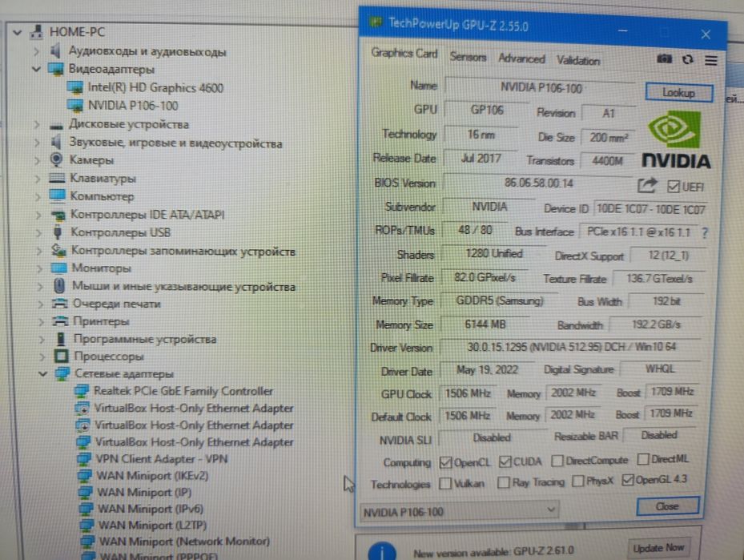Image resolution: width=744 pixels, height=560 pixels.
Task: Click the NVIDIA logo image
Action: 676,140
